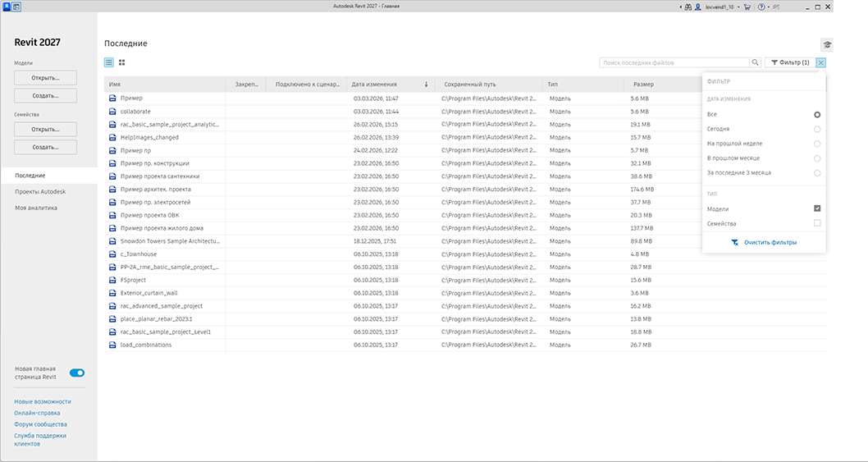Image resolution: width=868 pixels, height=462 pixels.
Task: Click the Создать... button under Семейства
Action: pos(45,148)
